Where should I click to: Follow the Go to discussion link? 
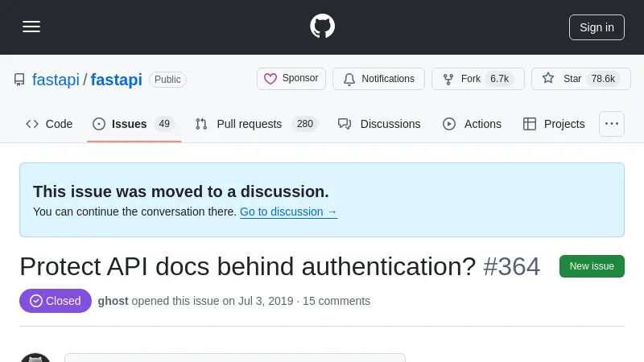coord(288,212)
